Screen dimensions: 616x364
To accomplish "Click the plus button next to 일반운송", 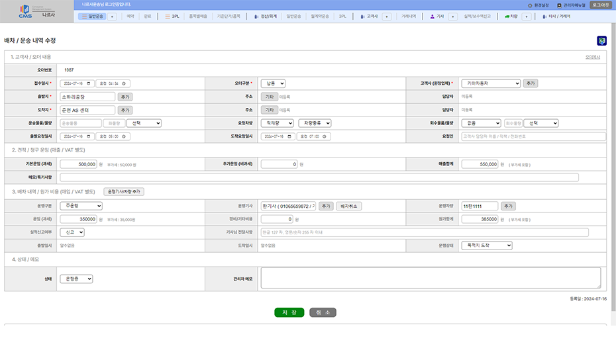I will [x=112, y=17].
